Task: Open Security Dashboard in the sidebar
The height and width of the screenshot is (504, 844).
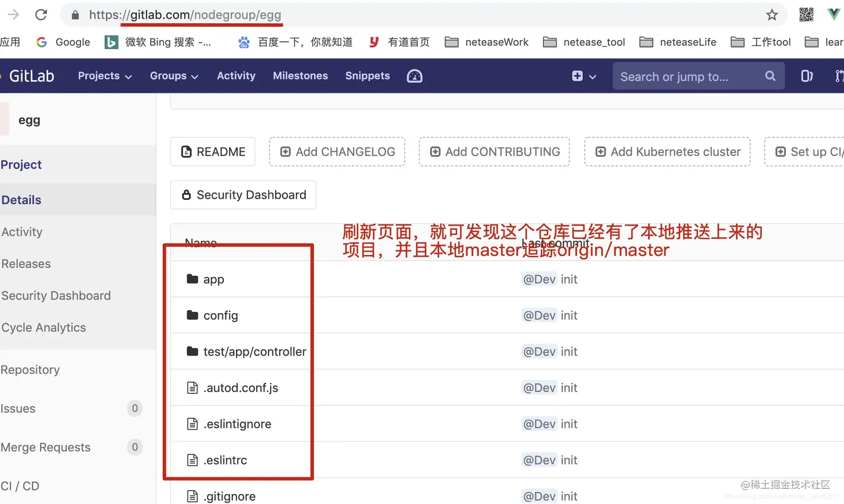Action: 56,295
